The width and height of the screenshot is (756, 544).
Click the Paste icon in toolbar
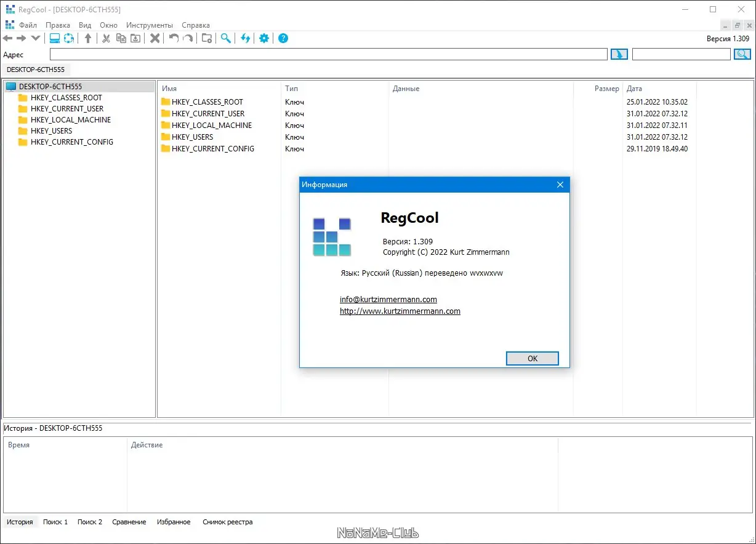pyautogui.click(x=135, y=38)
